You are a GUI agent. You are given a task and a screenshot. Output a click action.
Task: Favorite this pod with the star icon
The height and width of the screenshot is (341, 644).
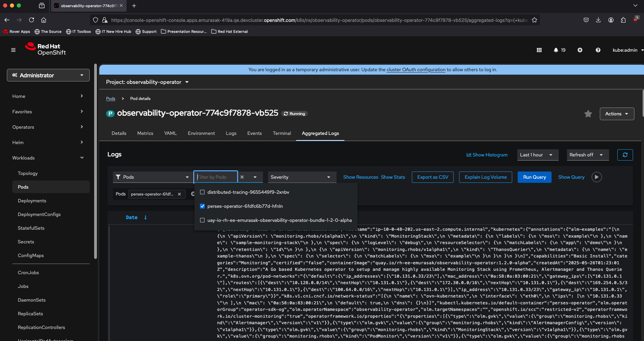coord(588,114)
